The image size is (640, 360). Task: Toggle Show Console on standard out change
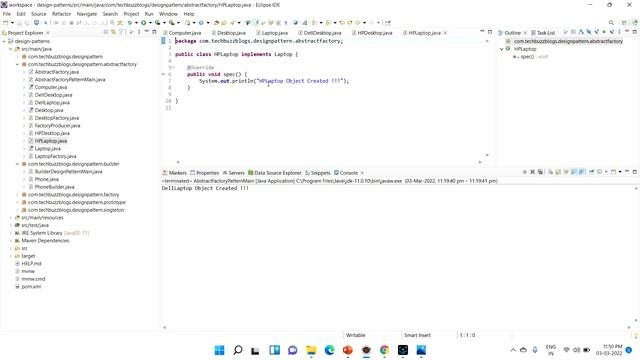click(x=574, y=172)
